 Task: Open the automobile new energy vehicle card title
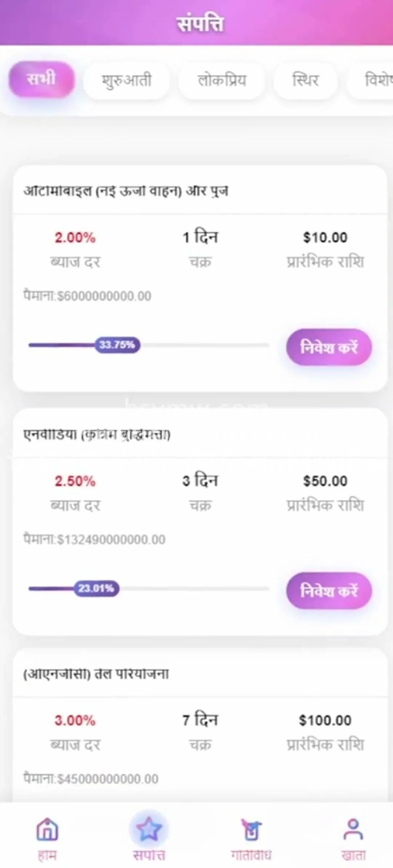tap(126, 191)
